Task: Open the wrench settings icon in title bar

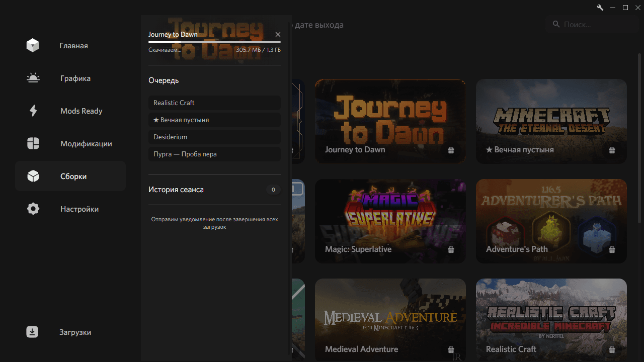Action: click(x=600, y=8)
